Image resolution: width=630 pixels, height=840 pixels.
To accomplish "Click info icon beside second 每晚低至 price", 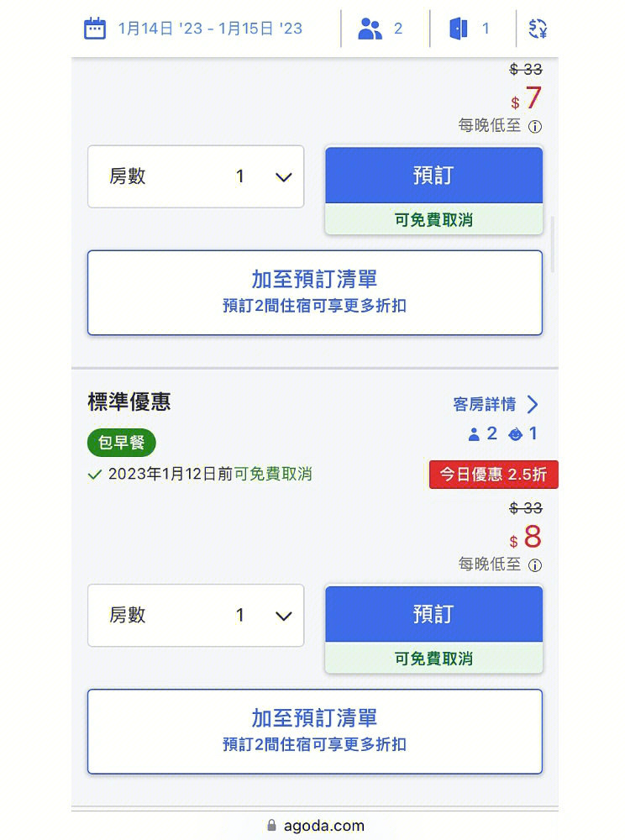I will 536,564.
